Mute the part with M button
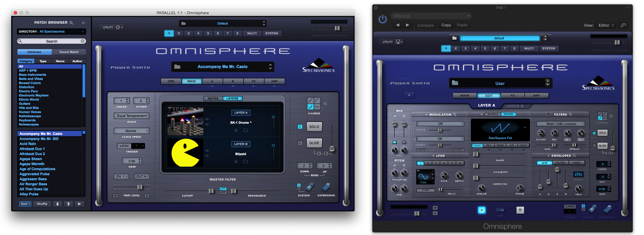644x235 pixels. click(116, 196)
